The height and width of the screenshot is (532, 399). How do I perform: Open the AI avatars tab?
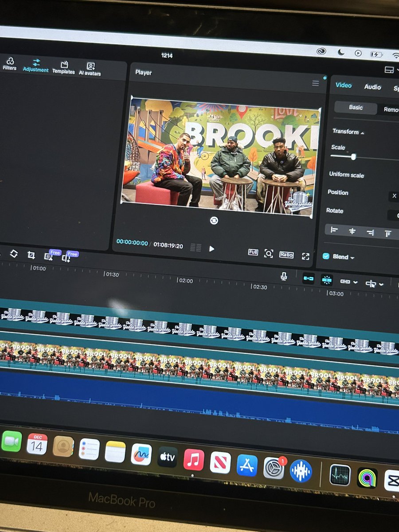point(90,69)
